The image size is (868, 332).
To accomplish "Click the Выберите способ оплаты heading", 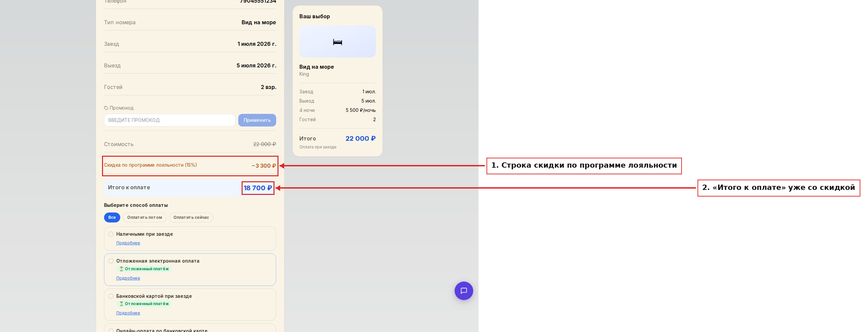I will 136,205.
